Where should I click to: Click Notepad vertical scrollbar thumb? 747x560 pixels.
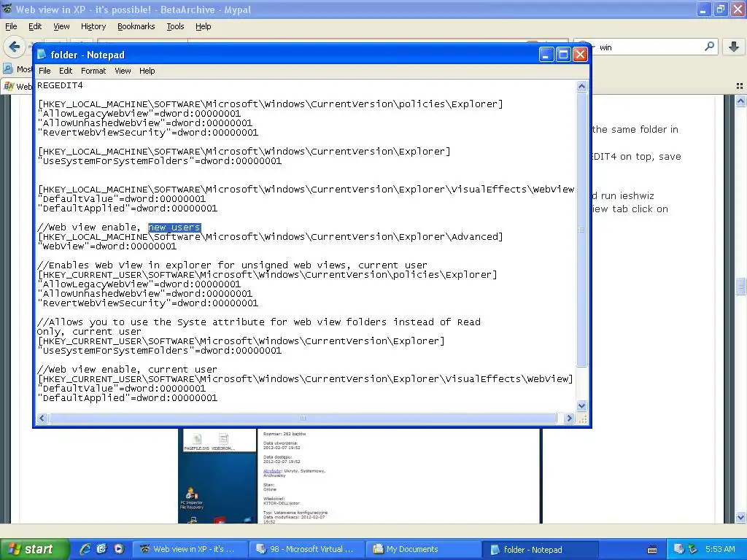pyautogui.click(x=581, y=229)
